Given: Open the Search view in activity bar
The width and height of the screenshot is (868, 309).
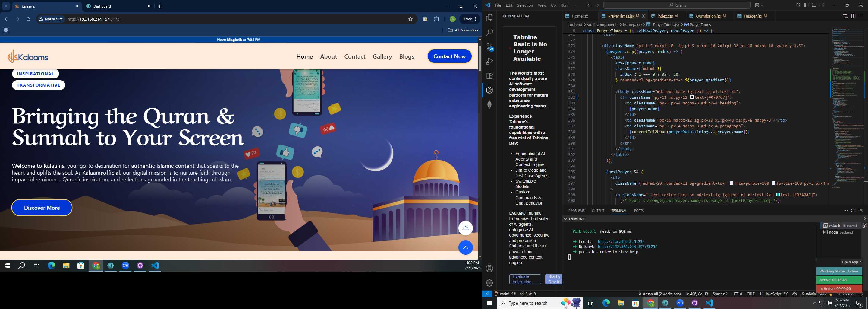Looking at the screenshot, I should pyautogui.click(x=489, y=32).
